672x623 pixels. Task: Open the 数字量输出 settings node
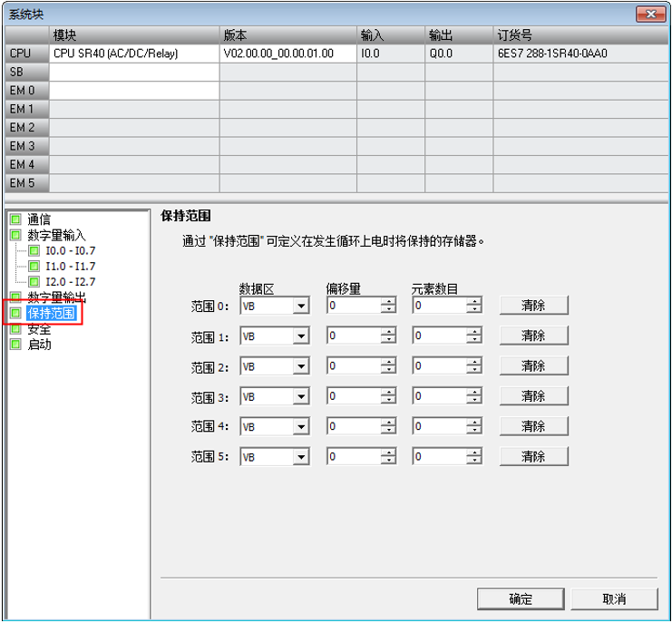click(x=56, y=297)
